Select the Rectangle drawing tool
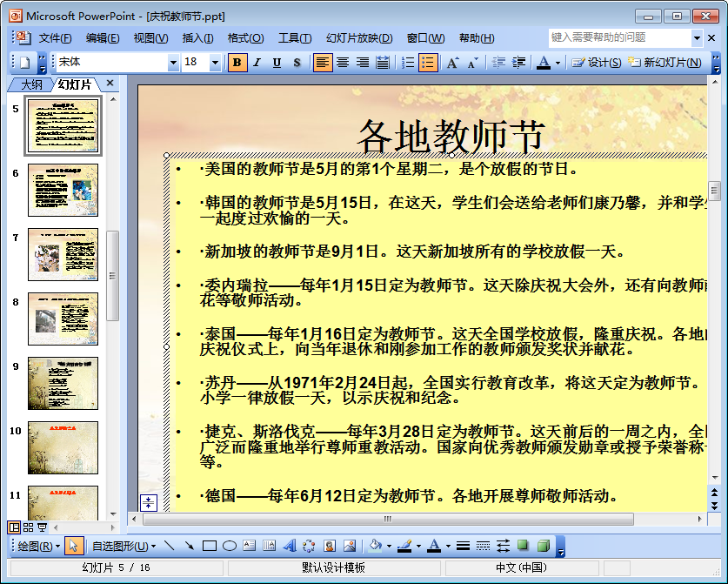This screenshot has height=584, width=728. [209, 547]
